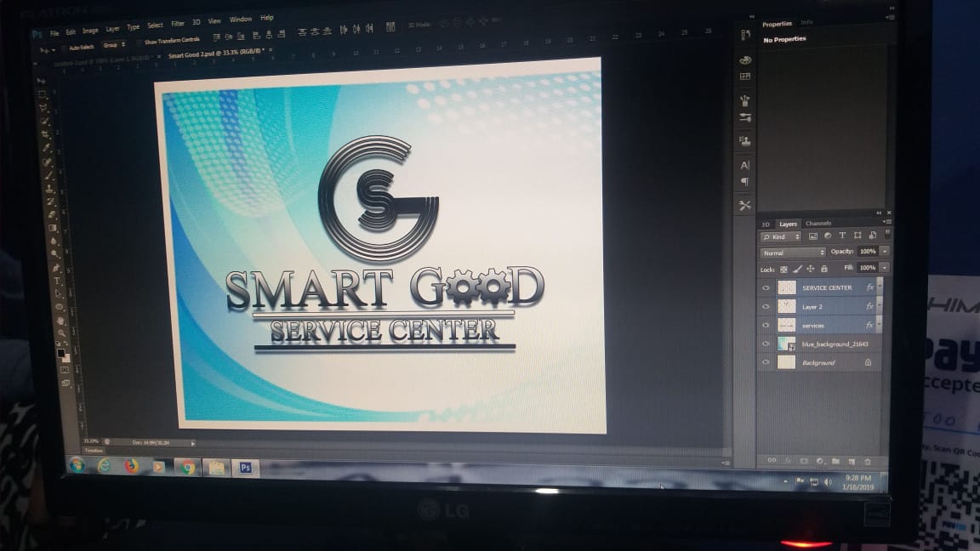The width and height of the screenshot is (980, 551).
Task: Toggle lock position icon
Action: point(811,269)
